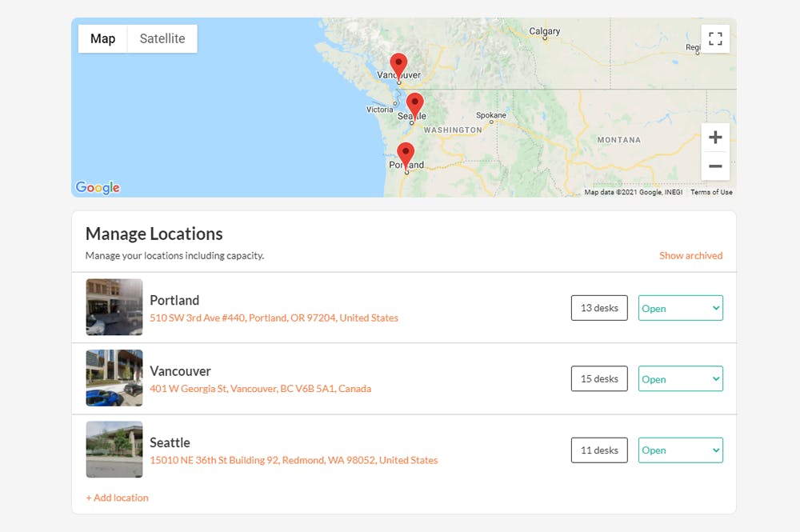
Task: Click the Vancouver map pin marker
Action: (398, 66)
